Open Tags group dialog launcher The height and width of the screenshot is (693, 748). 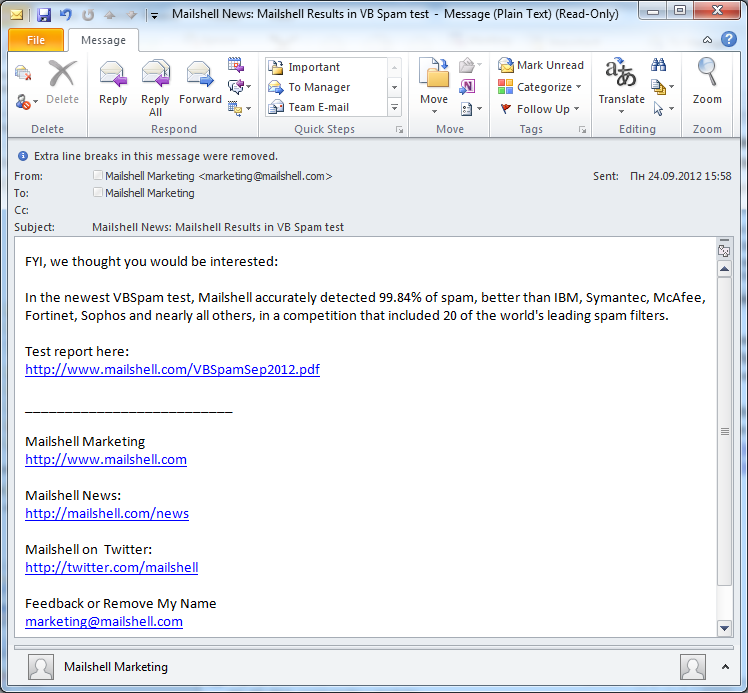[x=582, y=130]
